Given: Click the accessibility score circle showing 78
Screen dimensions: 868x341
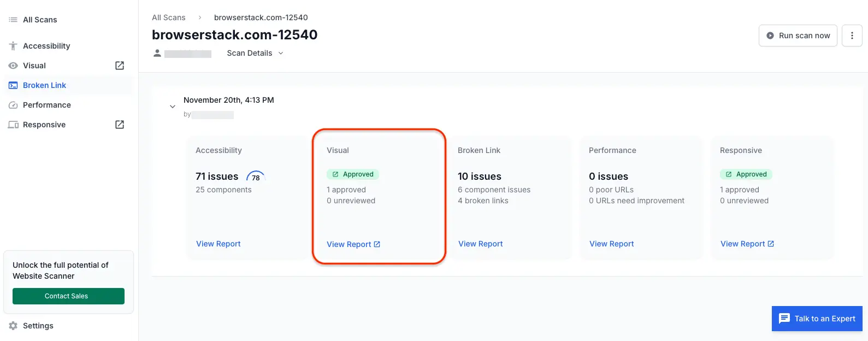Looking at the screenshot, I should [x=255, y=177].
